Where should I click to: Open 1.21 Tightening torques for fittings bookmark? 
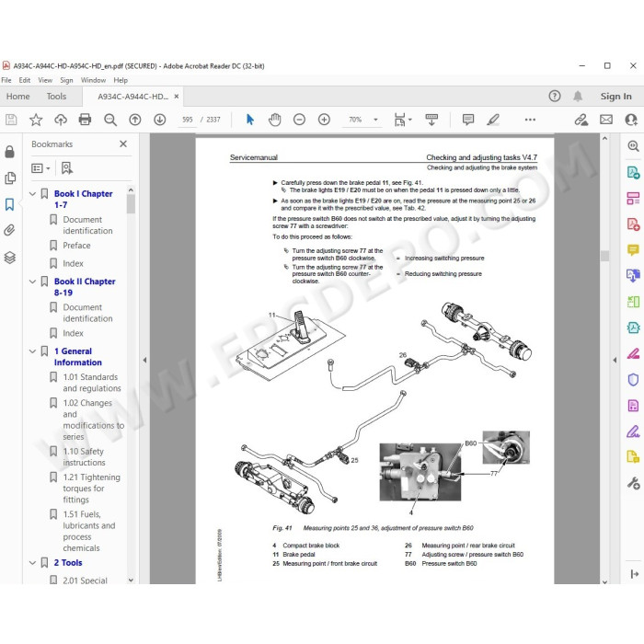click(x=92, y=489)
